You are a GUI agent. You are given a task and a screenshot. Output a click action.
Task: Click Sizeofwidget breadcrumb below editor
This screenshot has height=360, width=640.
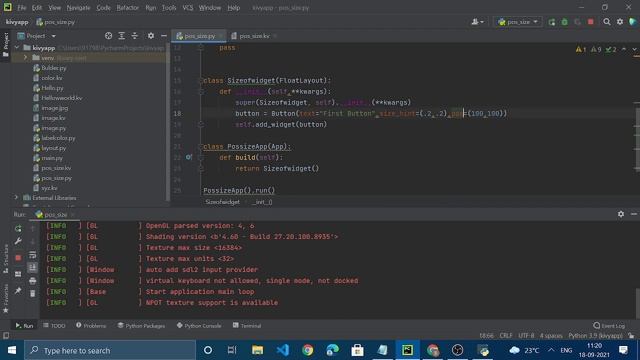coord(222,202)
